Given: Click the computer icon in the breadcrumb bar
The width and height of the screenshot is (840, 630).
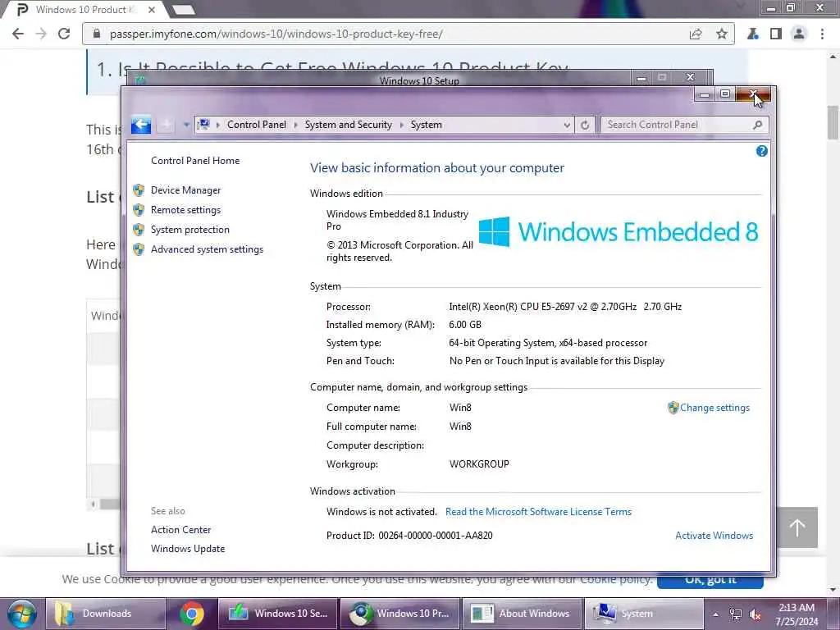Looking at the screenshot, I should pos(203,125).
